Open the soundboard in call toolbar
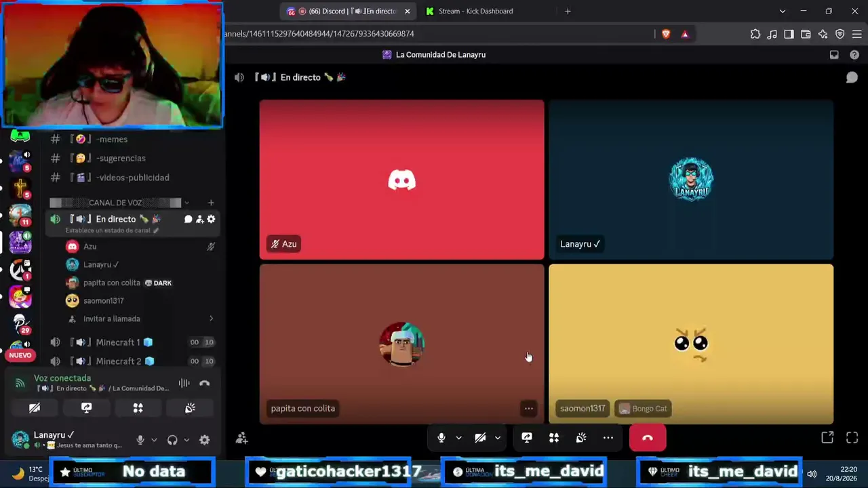868x488 pixels. click(x=581, y=438)
